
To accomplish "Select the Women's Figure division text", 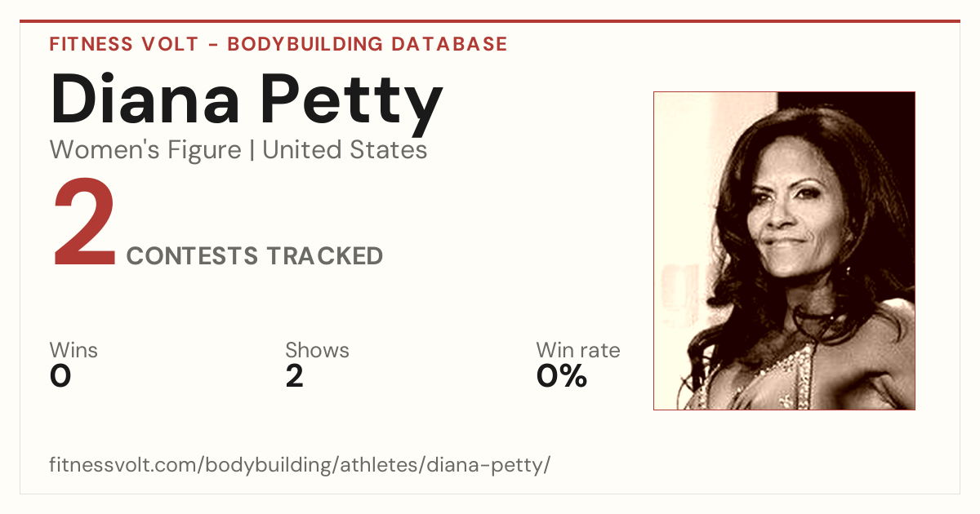I will coord(145,150).
